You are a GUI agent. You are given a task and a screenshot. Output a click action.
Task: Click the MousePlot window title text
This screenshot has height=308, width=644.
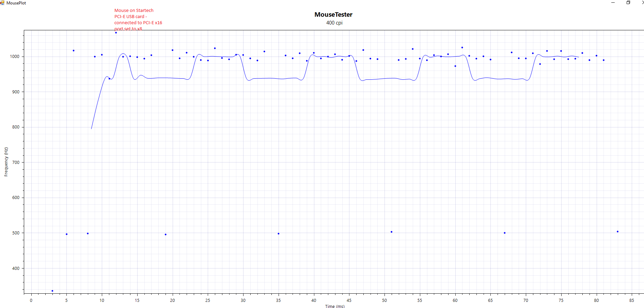16,3
